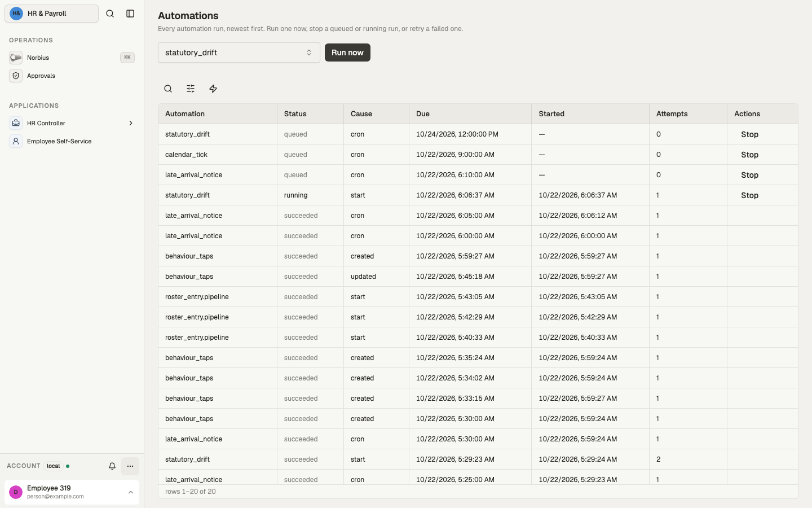Click the Due column header
The height and width of the screenshot is (508, 812).
tap(470, 114)
